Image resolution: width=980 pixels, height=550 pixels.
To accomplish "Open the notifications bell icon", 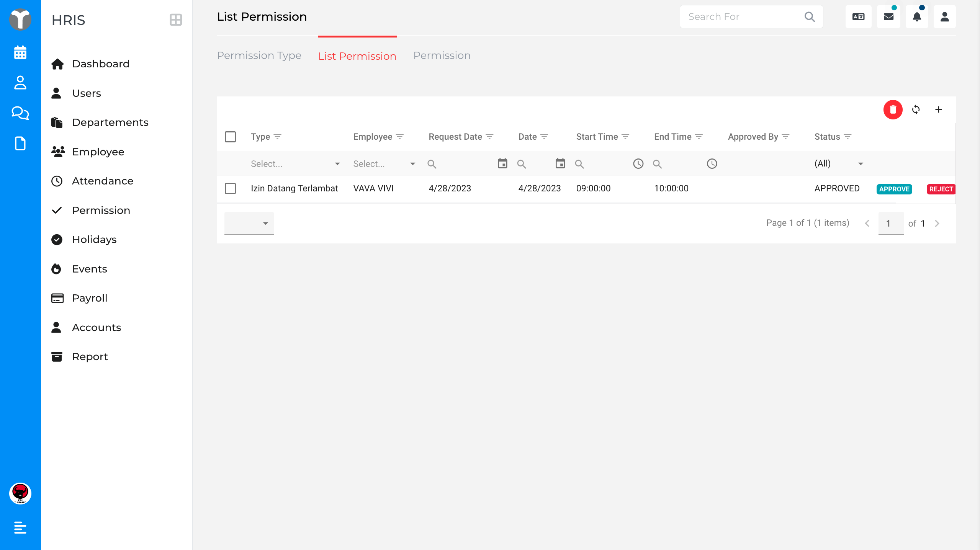I will point(917,16).
